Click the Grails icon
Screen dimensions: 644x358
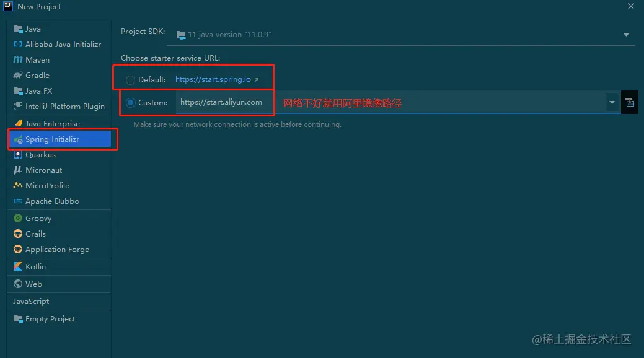(x=17, y=234)
